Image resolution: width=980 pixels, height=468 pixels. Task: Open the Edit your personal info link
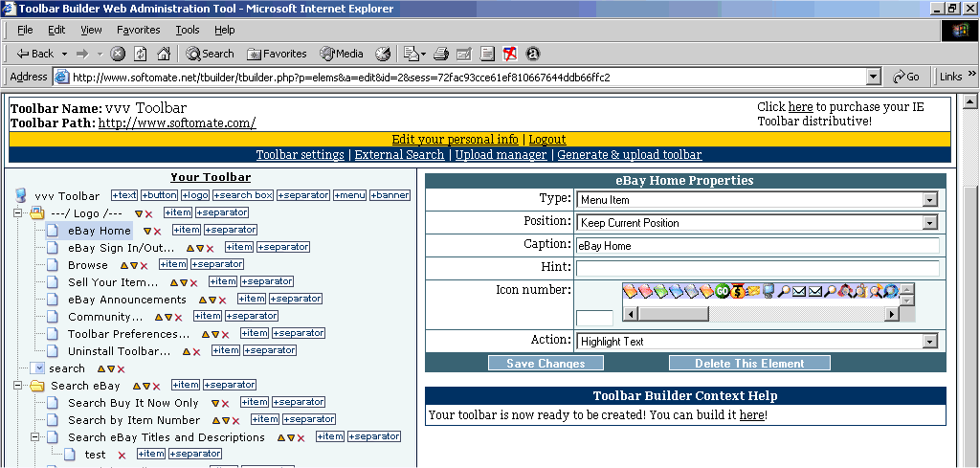pos(455,140)
